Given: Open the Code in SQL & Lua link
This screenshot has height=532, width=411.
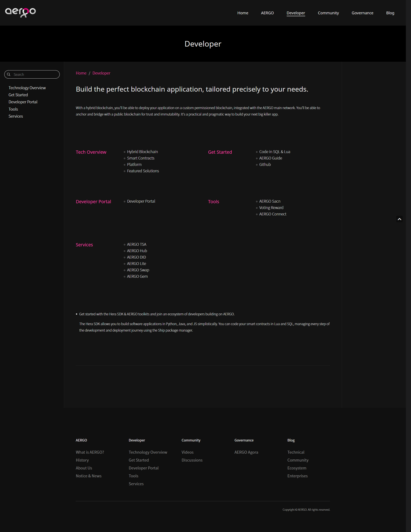Looking at the screenshot, I should click(274, 152).
